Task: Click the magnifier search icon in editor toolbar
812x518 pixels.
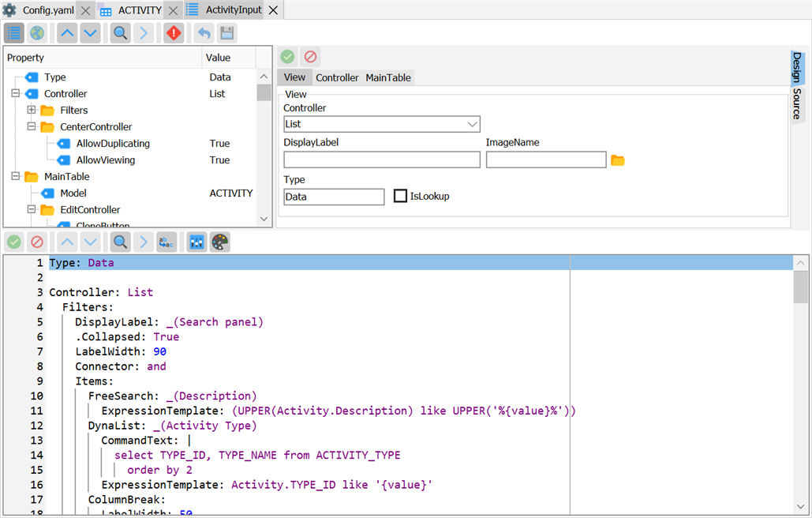Action: pyautogui.click(x=120, y=242)
